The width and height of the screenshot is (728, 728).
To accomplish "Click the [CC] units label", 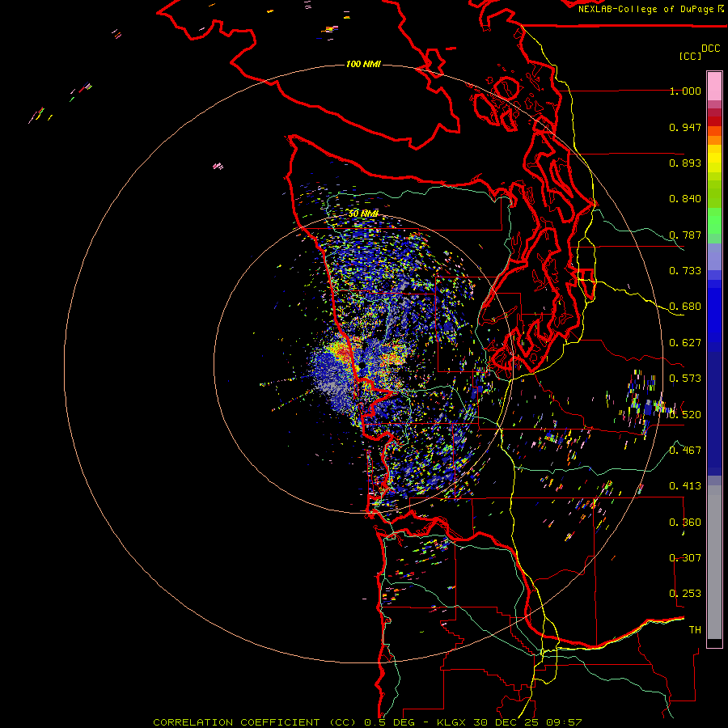I will pyautogui.click(x=690, y=56).
